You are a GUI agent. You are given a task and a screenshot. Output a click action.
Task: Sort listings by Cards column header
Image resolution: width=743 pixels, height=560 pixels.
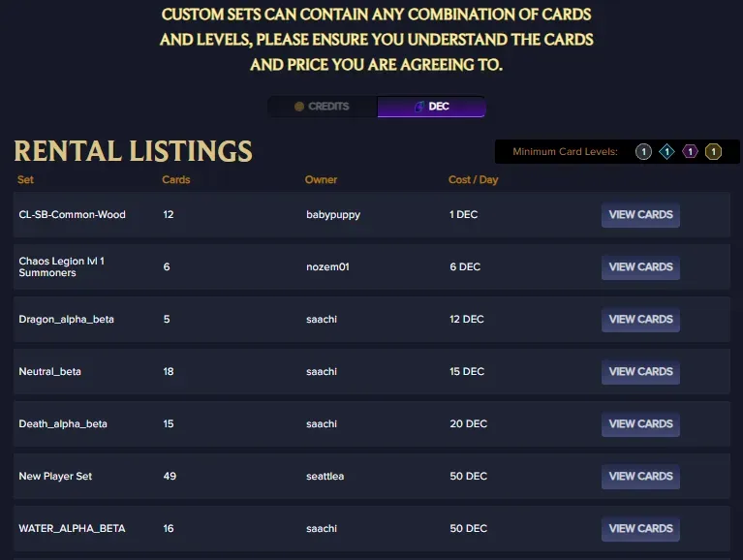(175, 179)
